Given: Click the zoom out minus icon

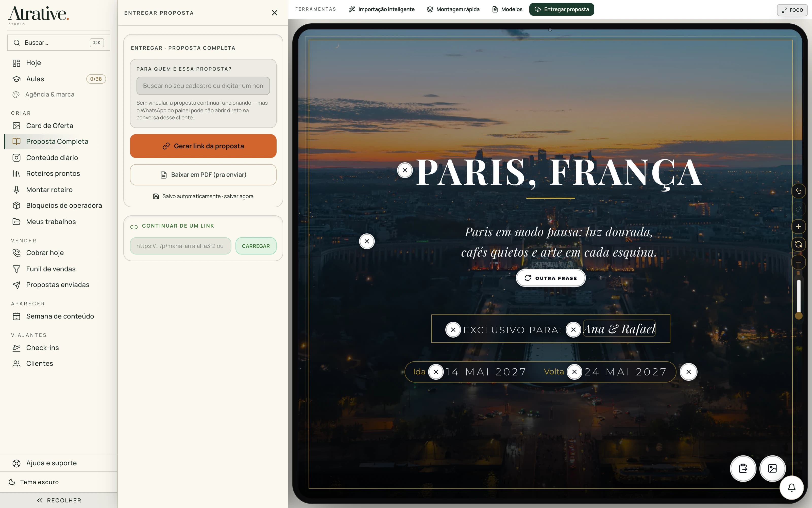Looking at the screenshot, I should (798, 262).
